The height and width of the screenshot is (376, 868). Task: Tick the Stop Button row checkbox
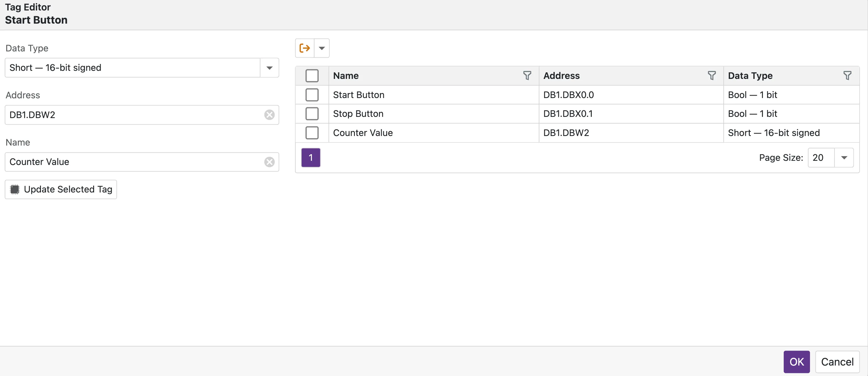pos(312,114)
